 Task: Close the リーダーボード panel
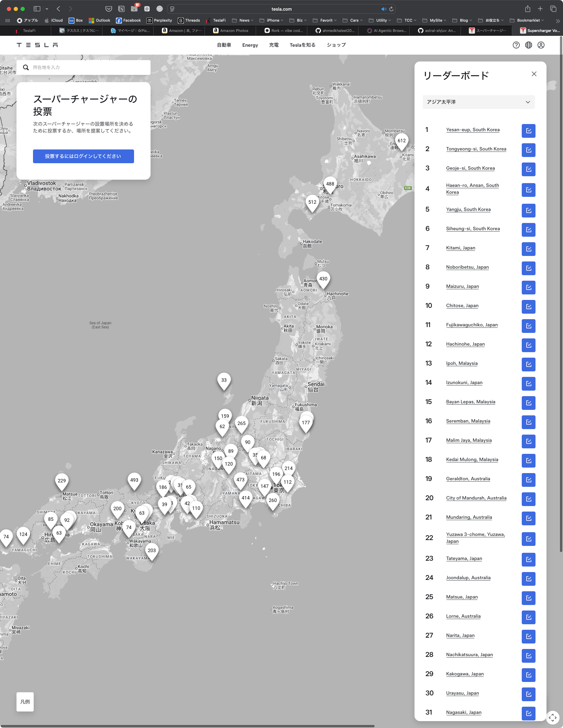pos(534,74)
